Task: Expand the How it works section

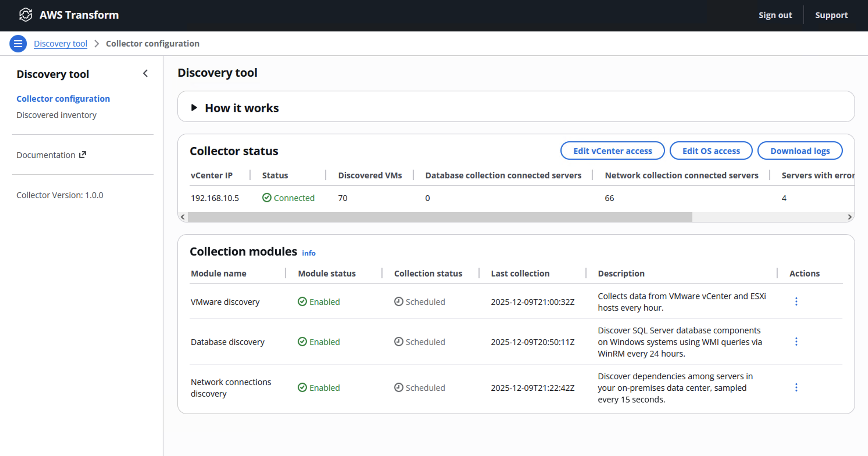Action: (x=194, y=107)
